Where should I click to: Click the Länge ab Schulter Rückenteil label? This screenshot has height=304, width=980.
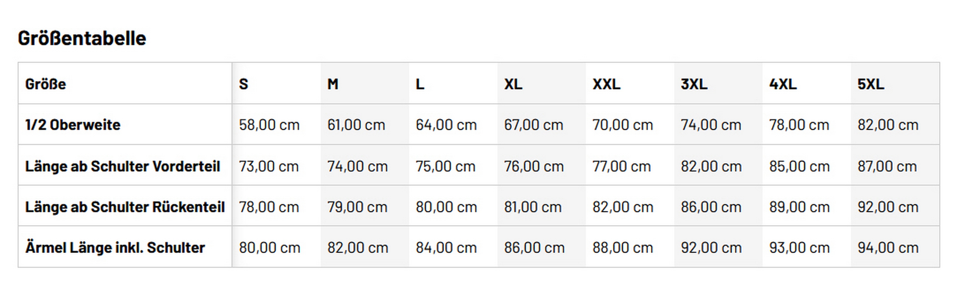click(x=125, y=207)
